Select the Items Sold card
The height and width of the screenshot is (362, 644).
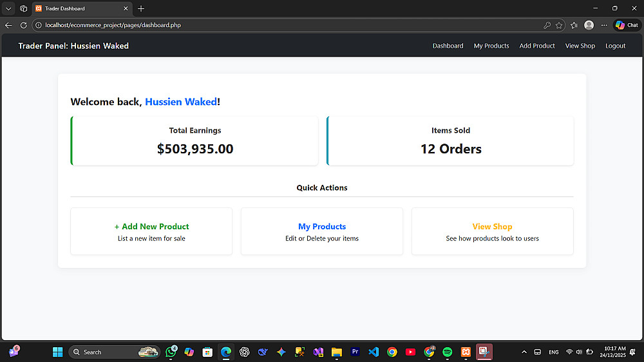(x=450, y=141)
